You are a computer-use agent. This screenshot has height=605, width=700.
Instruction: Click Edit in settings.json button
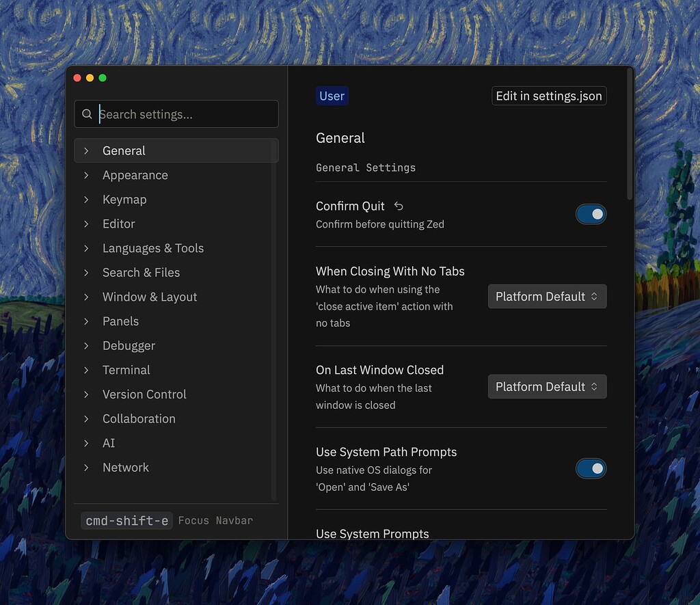tap(549, 96)
